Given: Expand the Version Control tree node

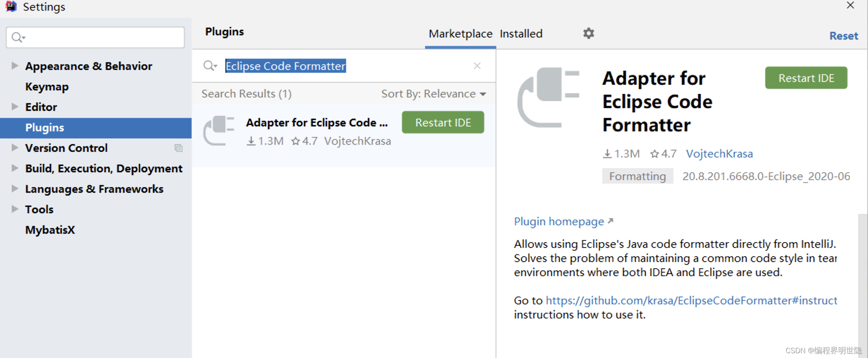Looking at the screenshot, I should [15, 148].
